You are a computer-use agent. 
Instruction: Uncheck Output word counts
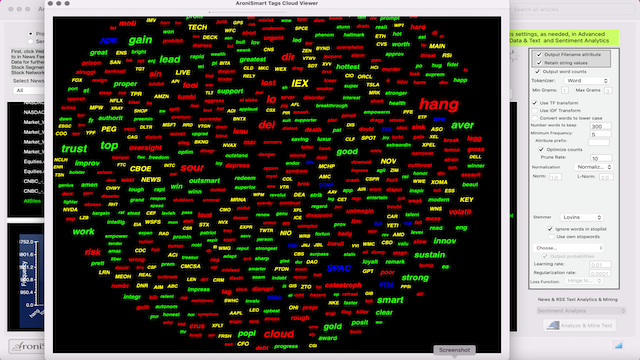click(x=538, y=71)
